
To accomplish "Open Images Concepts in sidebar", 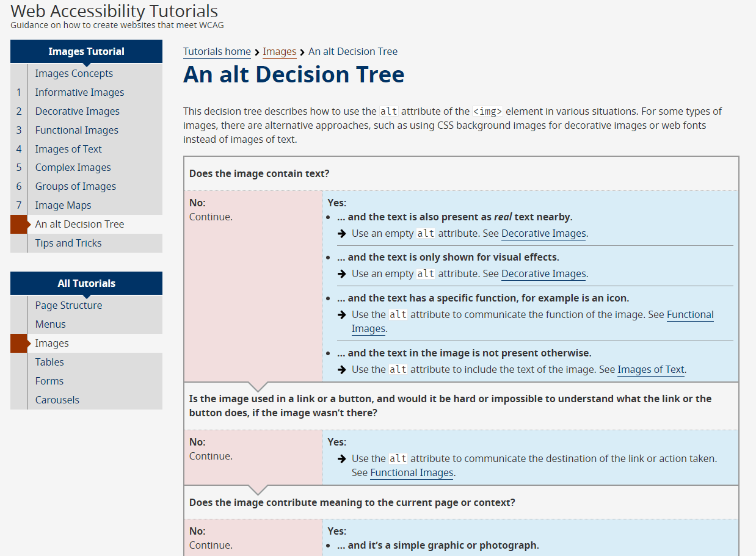I will coord(74,73).
